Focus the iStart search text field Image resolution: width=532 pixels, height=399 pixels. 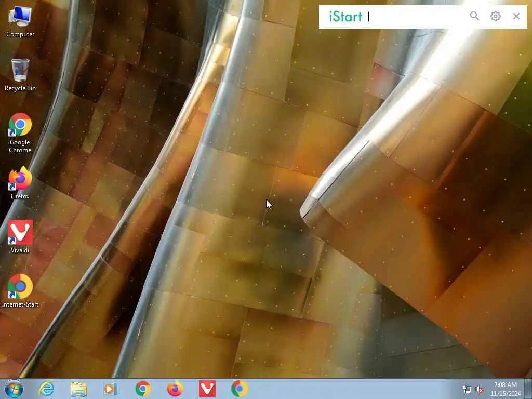[x=416, y=17]
